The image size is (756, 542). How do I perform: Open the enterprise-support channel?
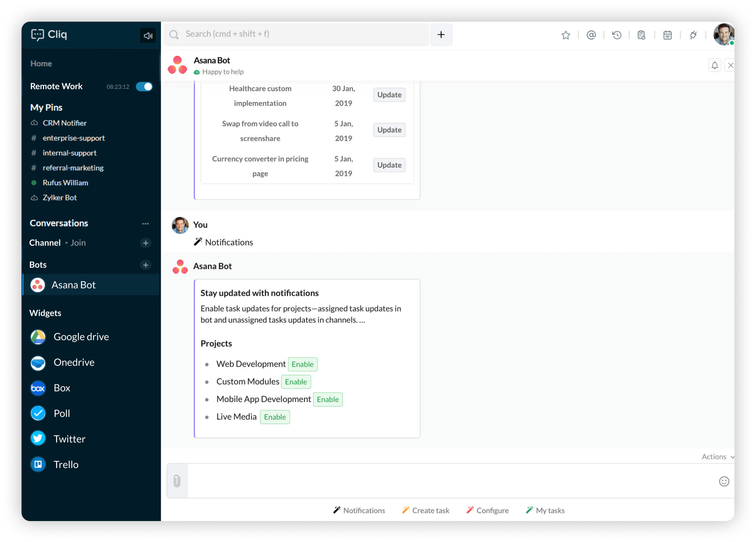(67, 138)
